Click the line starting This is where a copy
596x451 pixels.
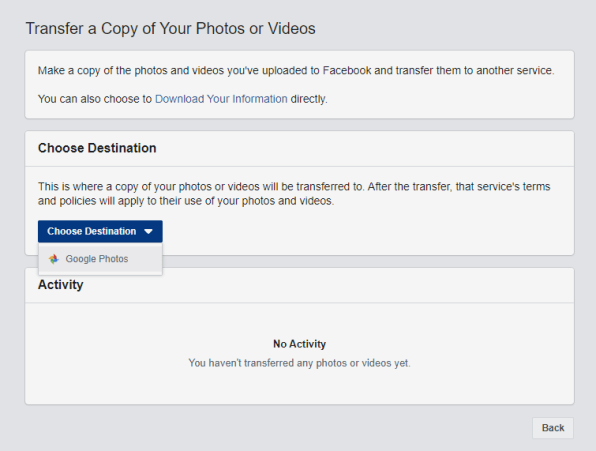tap(294, 187)
